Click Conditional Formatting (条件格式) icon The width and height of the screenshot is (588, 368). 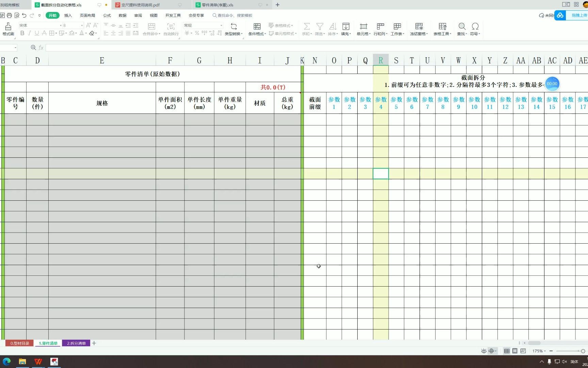click(x=257, y=26)
